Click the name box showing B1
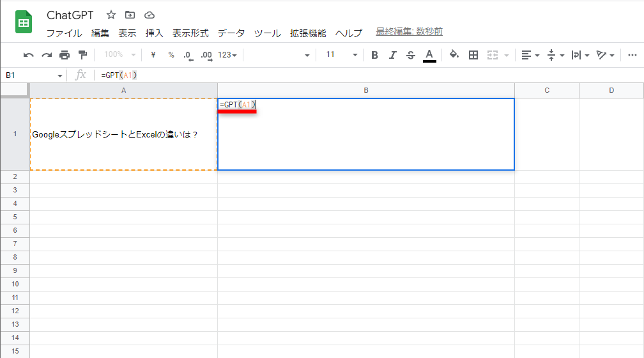 (x=29, y=75)
